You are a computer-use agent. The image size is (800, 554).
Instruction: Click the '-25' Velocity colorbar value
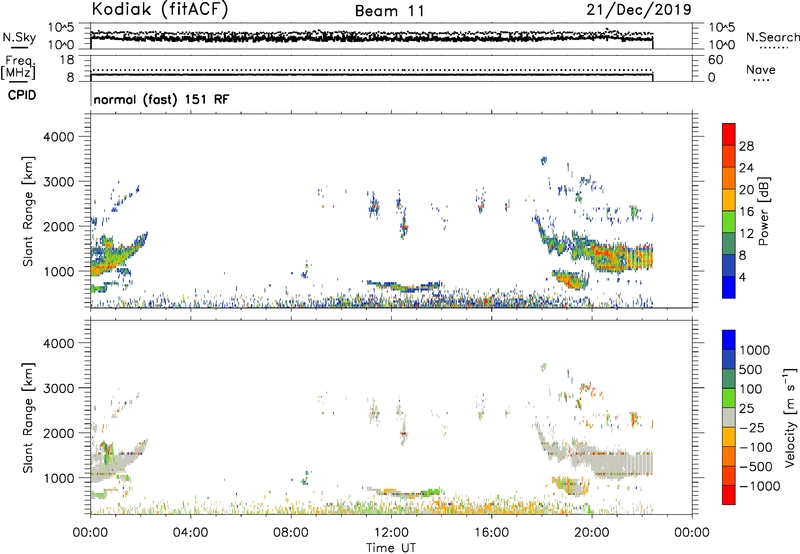(x=752, y=427)
